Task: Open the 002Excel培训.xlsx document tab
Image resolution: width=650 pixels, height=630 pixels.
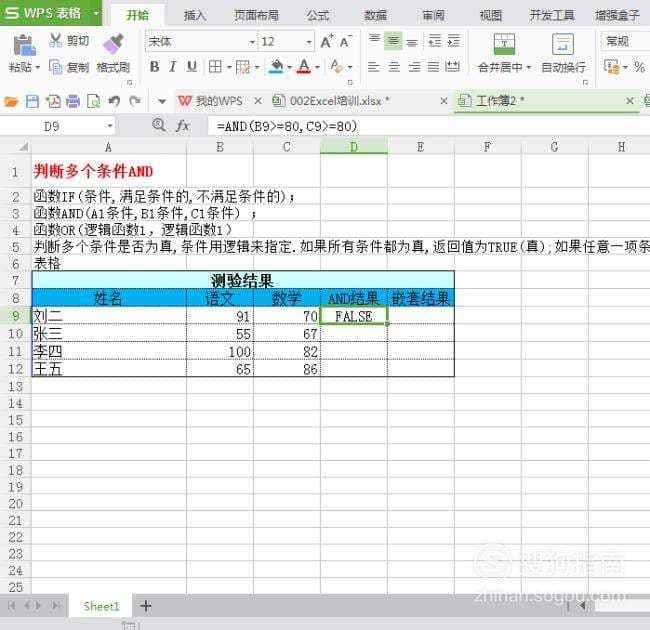Action: [x=339, y=101]
